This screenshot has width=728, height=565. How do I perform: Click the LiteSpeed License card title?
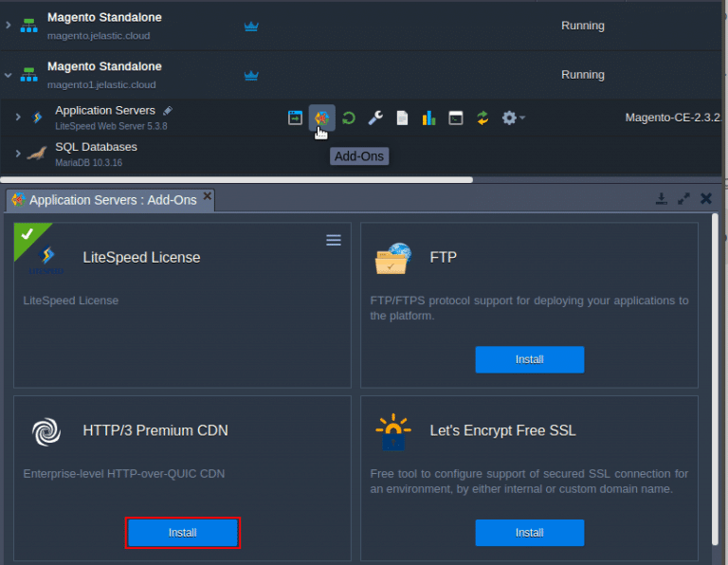[x=141, y=257]
